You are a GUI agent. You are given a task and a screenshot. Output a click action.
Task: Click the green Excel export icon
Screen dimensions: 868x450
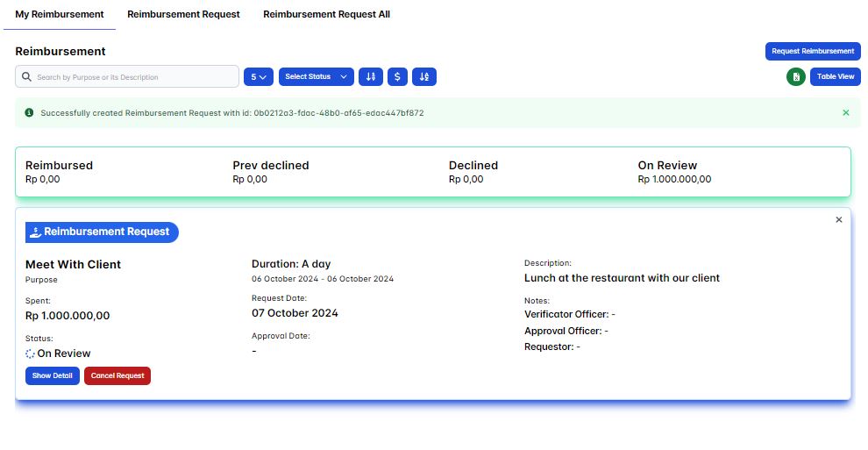pyautogui.click(x=796, y=77)
